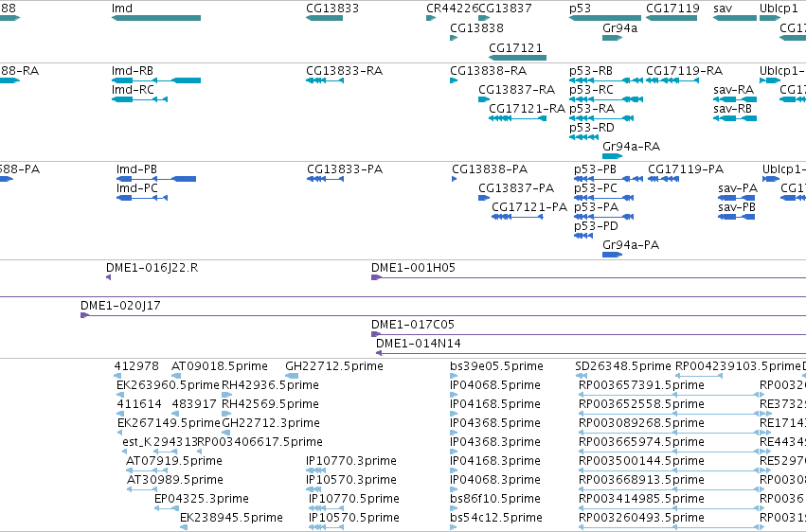The image size is (806, 532).
Task: Click the DME1-017C05 clone label
Action: click(413, 325)
